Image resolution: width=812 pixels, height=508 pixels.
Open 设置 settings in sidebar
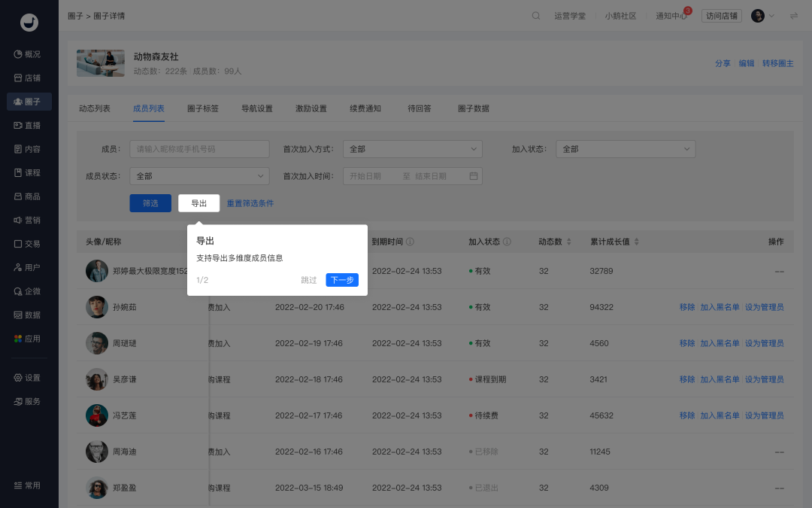(27, 378)
